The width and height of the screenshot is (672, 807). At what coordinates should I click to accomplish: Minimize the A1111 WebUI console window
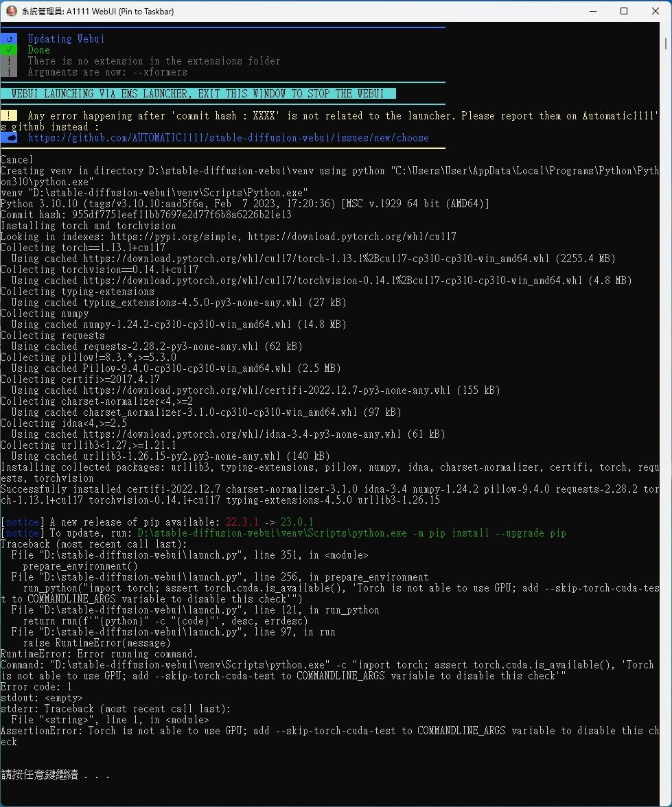[592, 11]
